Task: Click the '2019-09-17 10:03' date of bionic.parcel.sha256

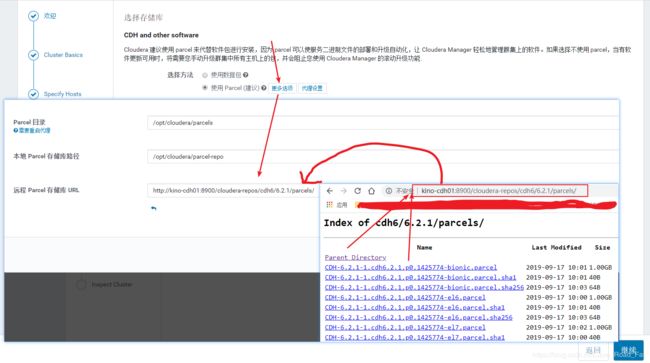Action: click(x=556, y=287)
